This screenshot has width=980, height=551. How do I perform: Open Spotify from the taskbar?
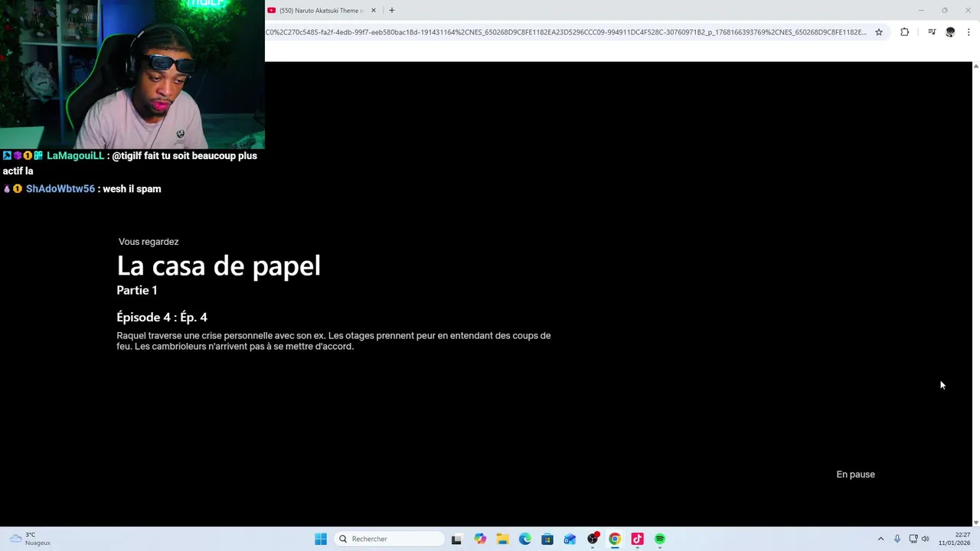pyautogui.click(x=660, y=539)
